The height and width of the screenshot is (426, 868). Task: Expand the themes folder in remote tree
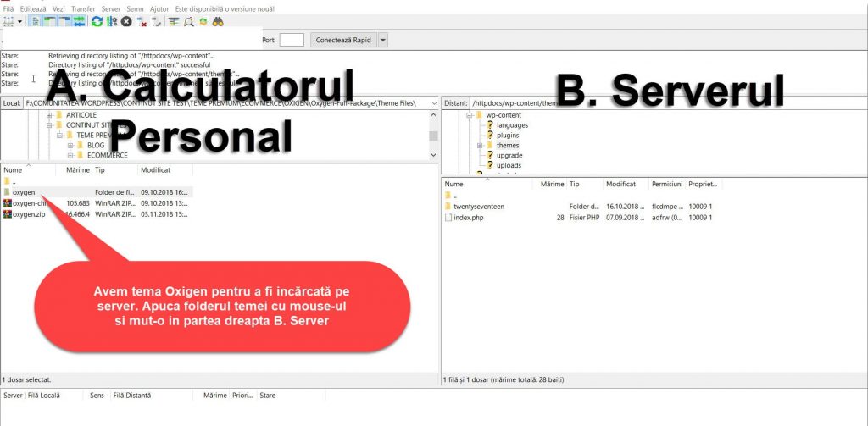point(480,146)
